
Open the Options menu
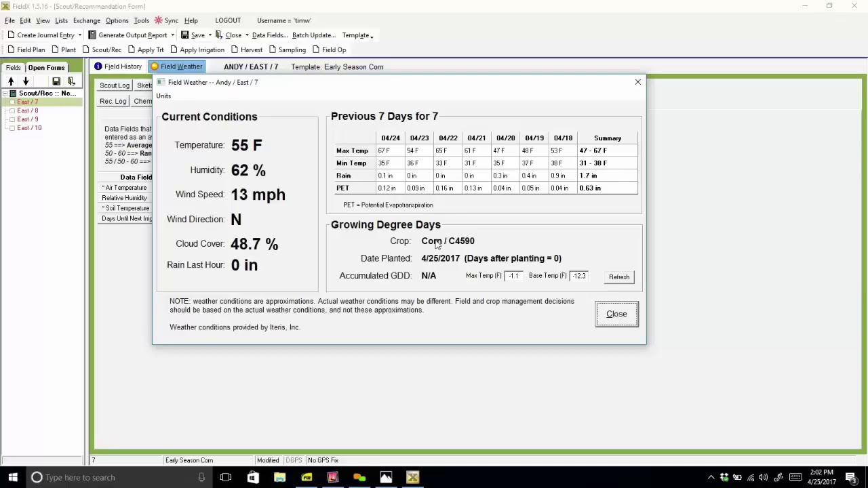tap(117, 20)
